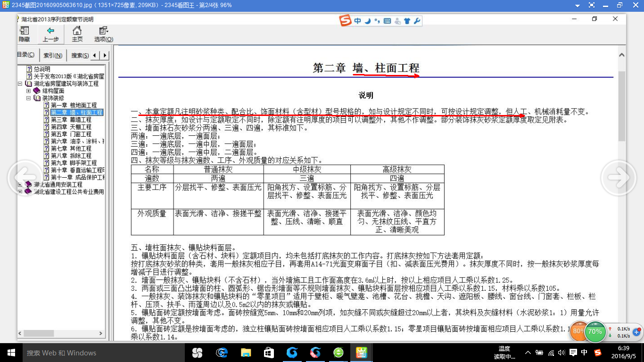Click the blue plus floating widget icon
Viewport: 644px width, 362px height.
pos(636,332)
